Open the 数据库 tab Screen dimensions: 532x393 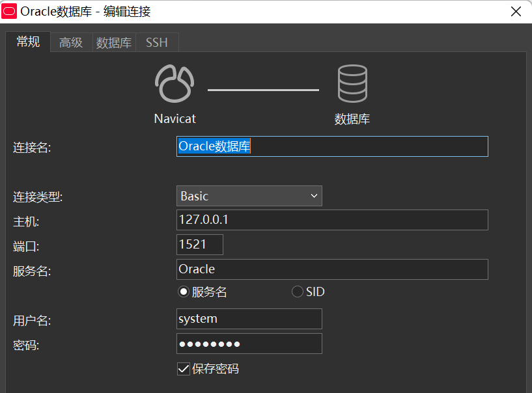click(x=114, y=43)
